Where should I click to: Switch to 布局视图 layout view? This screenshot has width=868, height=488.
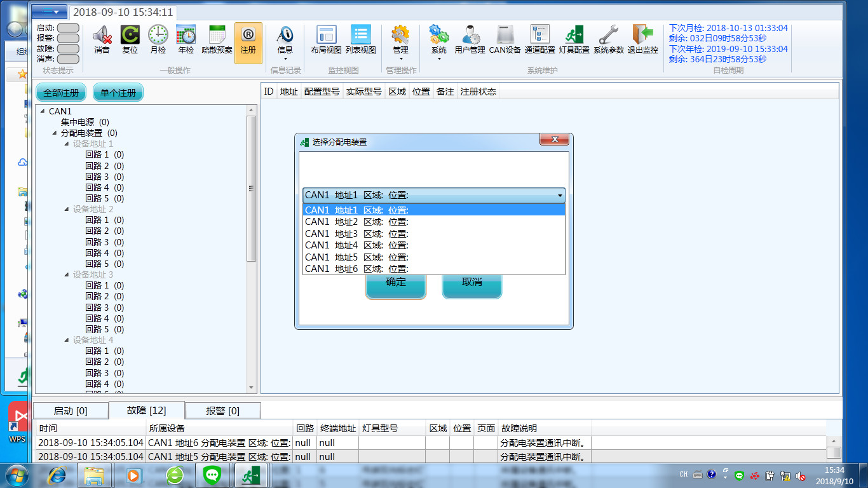pyautogui.click(x=326, y=39)
